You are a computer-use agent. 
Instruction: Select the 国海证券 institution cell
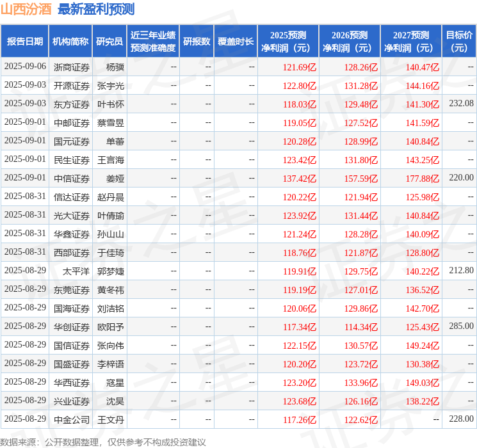(72, 308)
